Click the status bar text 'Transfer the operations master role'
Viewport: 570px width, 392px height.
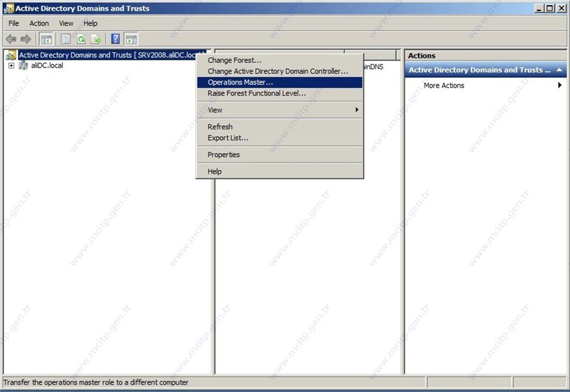point(96,382)
